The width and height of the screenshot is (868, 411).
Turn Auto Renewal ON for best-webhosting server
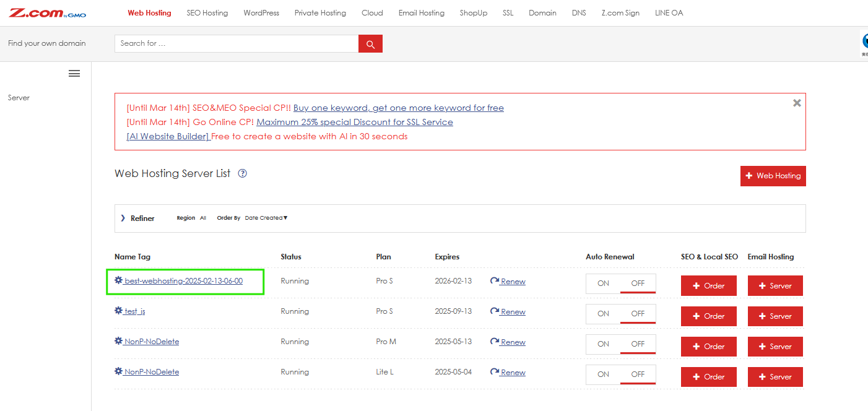[603, 283]
